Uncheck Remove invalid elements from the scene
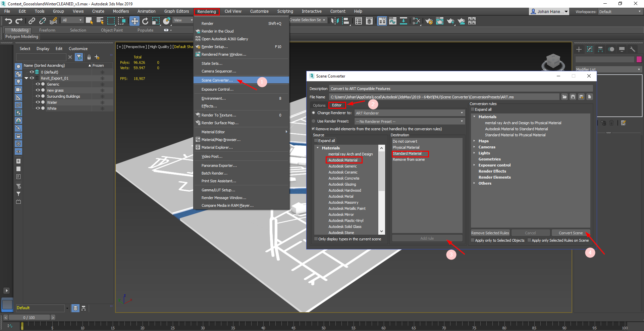The image size is (644, 331). (x=313, y=129)
